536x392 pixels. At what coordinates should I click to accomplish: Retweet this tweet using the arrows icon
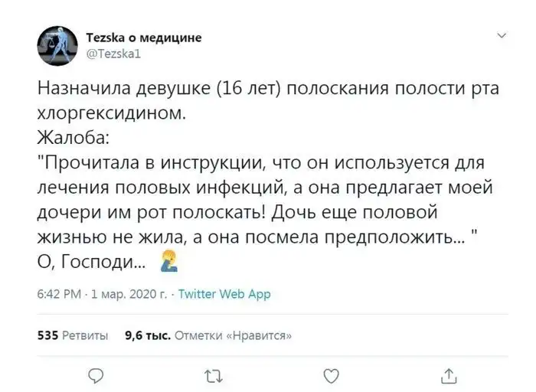[x=212, y=375]
